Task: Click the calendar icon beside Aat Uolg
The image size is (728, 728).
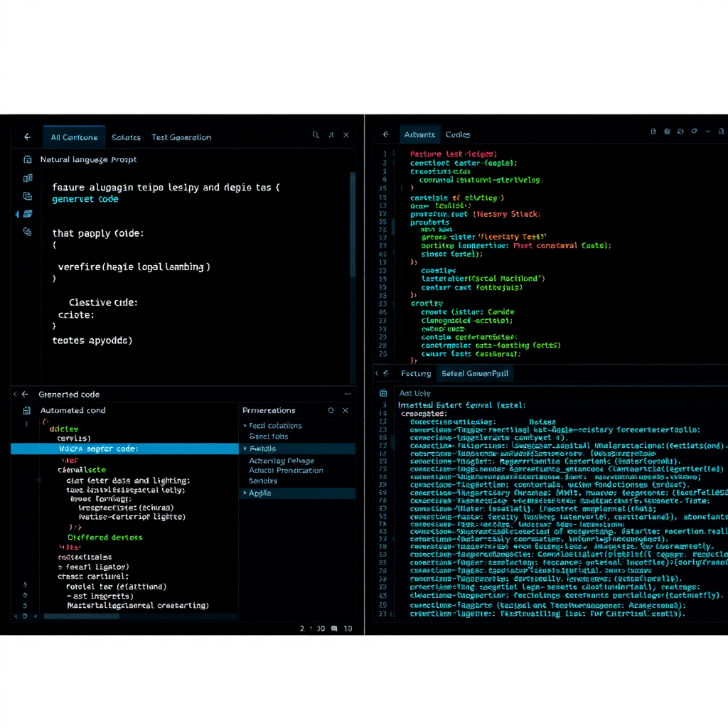Action: (x=383, y=393)
